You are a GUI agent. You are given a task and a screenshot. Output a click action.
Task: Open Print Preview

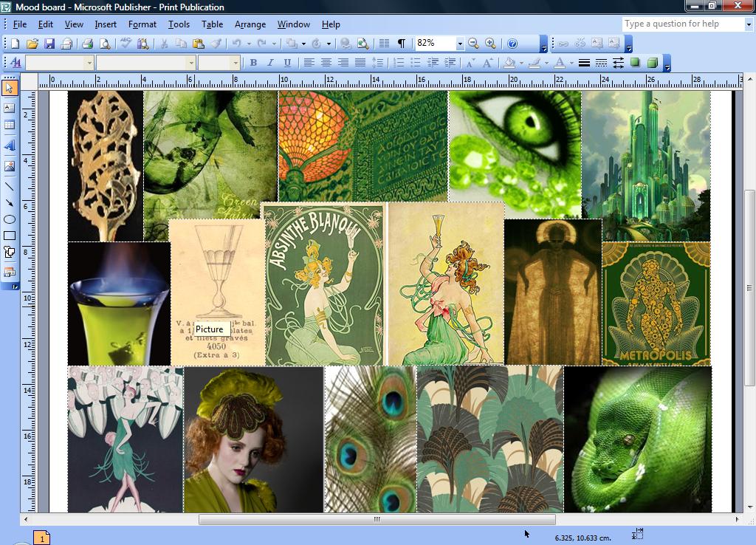pos(105,44)
